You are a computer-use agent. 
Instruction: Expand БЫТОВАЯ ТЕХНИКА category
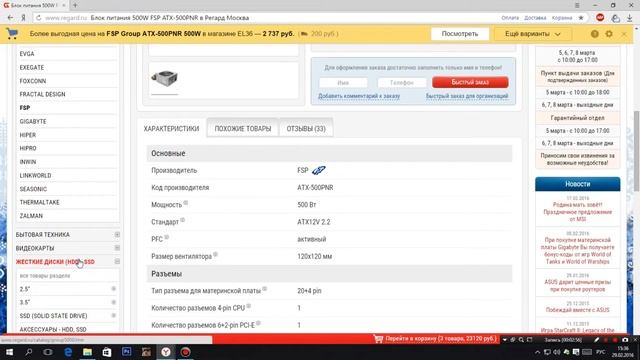[117, 235]
